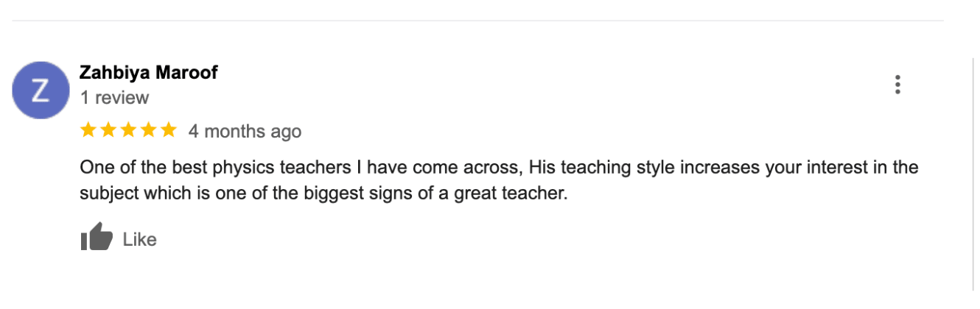980x309 pixels.
Task: Click the purple Z profile avatar
Action: [x=41, y=90]
